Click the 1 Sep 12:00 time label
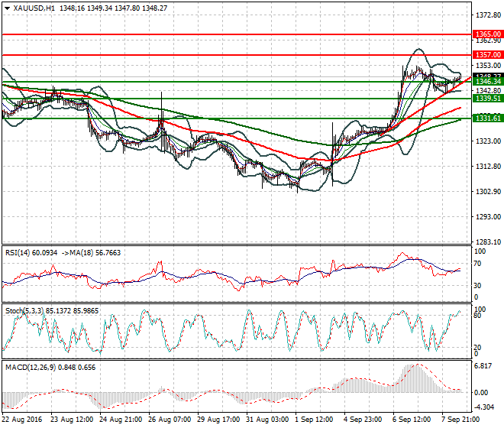The height and width of the screenshot is (428, 504). (314, 420)
